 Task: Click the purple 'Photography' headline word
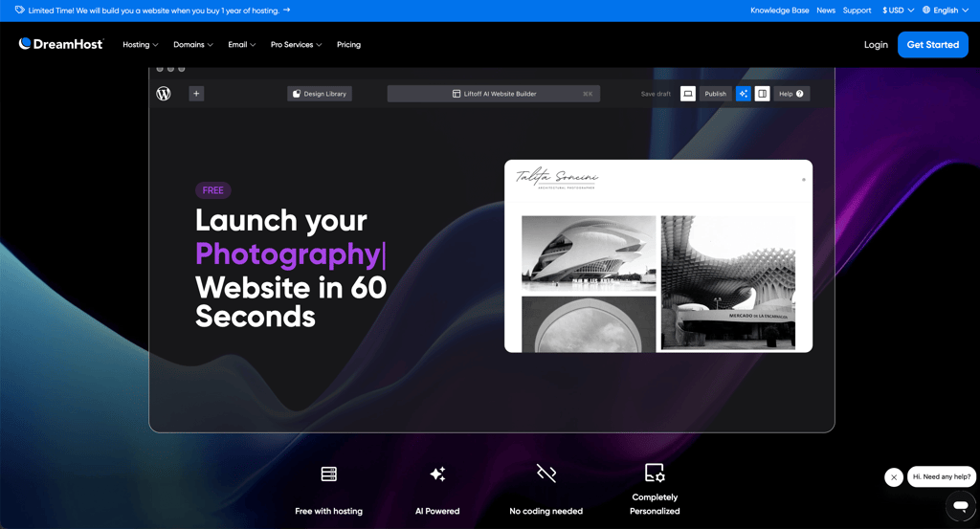(x=288, y=253)
